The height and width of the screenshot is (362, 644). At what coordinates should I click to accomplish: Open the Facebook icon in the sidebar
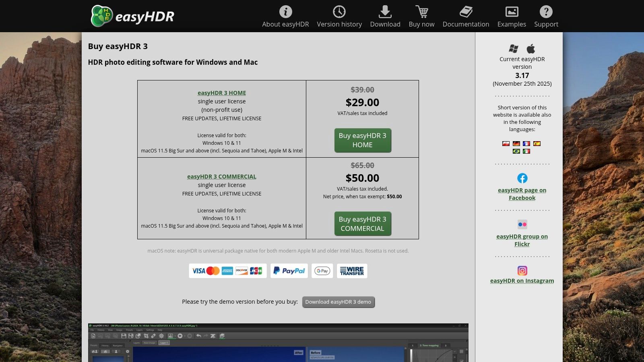522,178
